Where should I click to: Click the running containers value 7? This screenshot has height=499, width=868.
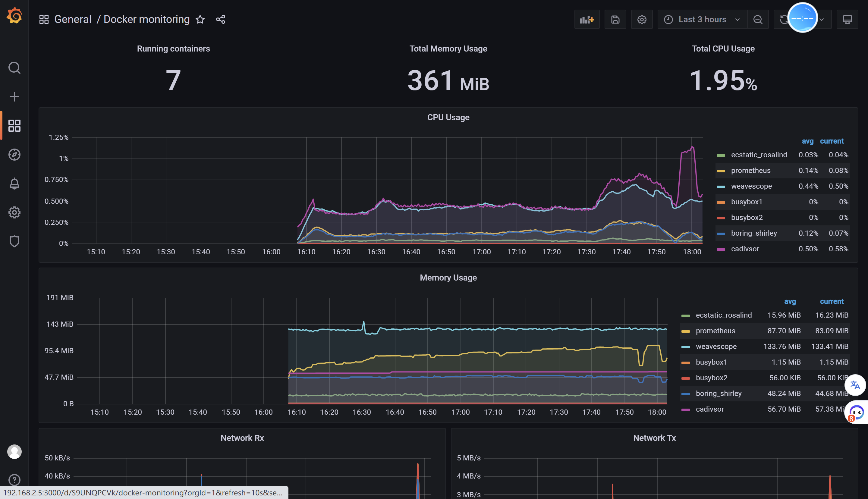coord(173,80)
